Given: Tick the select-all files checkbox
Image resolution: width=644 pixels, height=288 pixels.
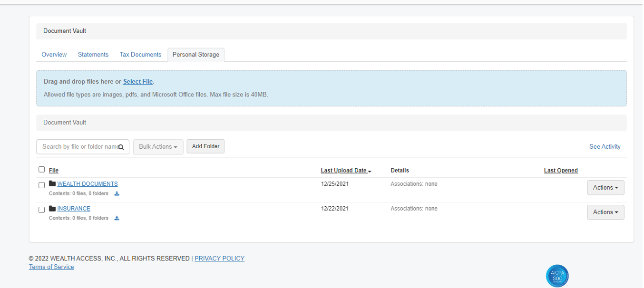Looking at the screenshot, I should pyautogui.click(x=41, y=169).
